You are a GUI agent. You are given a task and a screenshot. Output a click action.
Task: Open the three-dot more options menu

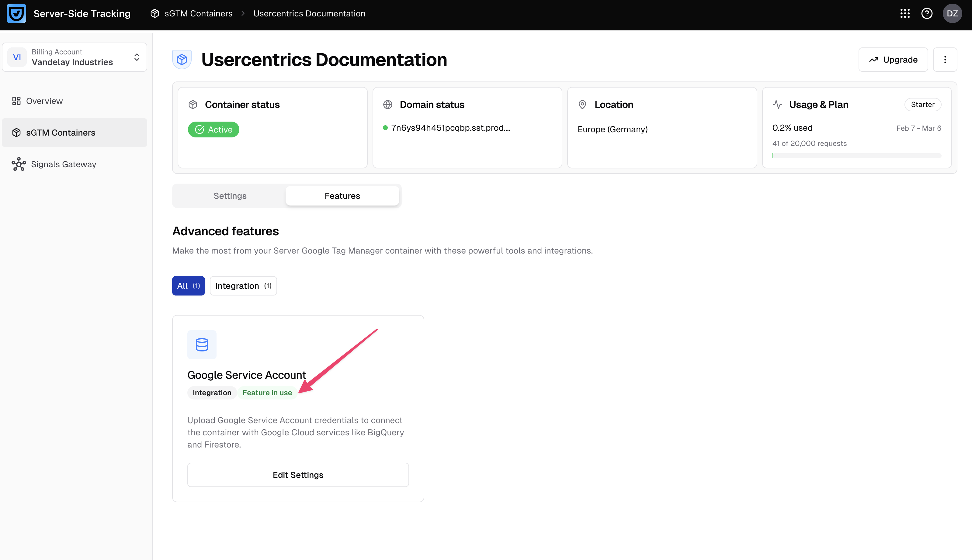[945, 60]
